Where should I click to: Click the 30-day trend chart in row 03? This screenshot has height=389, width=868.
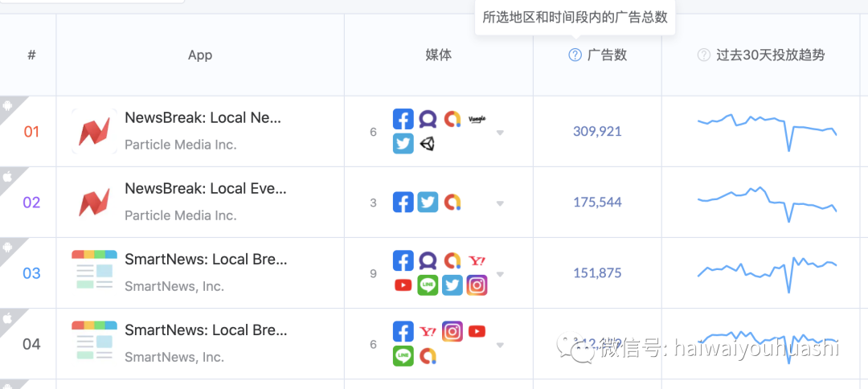(768, 274)
